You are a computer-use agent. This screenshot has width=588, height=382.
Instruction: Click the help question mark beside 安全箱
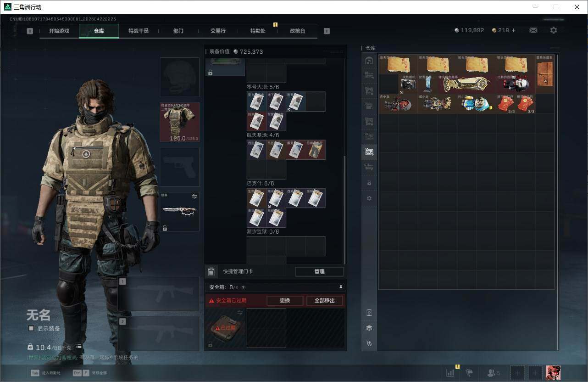tap(243, 287)
